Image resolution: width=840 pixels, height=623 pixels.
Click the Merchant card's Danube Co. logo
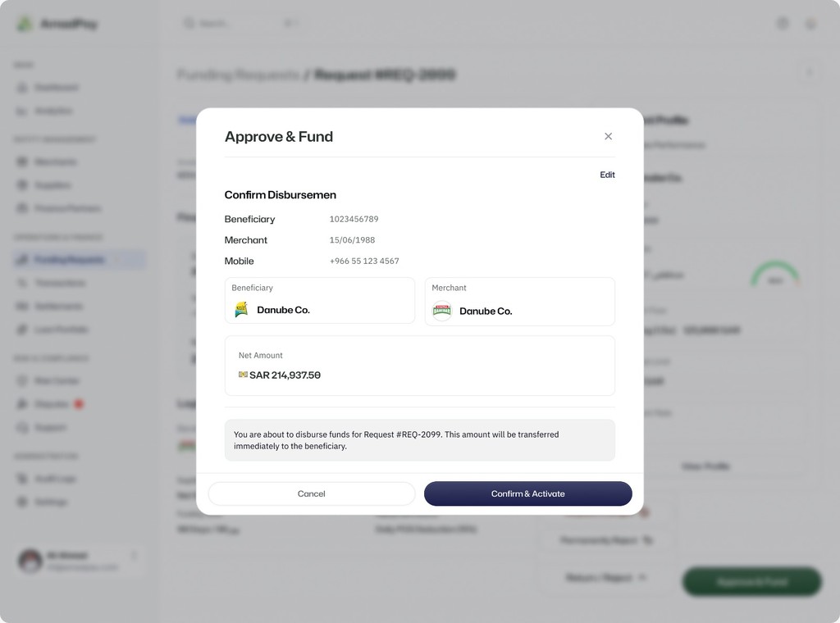[442, 311]
